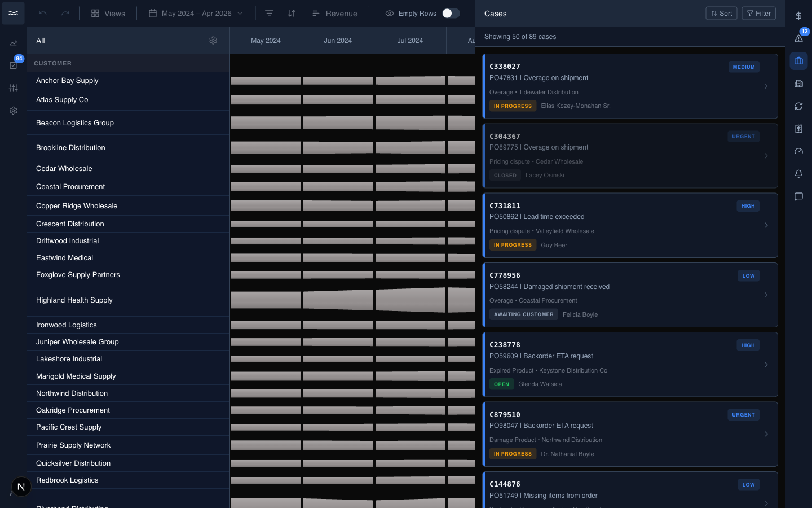The height and width of the screenshot is (508, 812).
Task: Open the dollar sign icon in right sidebar
Action: point(798,16)
